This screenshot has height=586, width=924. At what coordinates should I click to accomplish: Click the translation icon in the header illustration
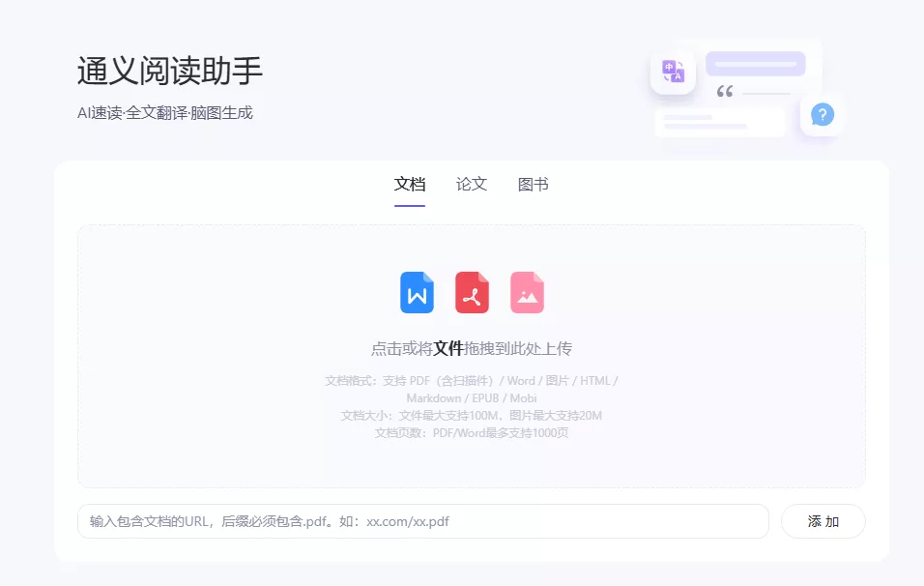coord(673,72)
